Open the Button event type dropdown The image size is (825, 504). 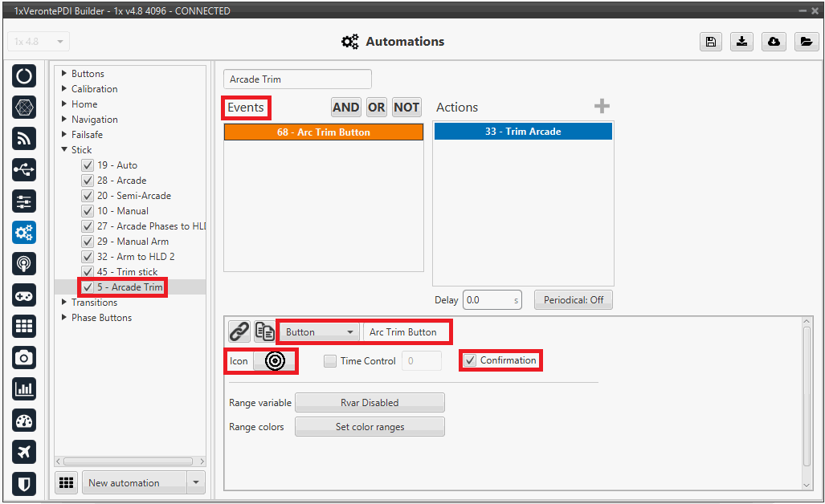click(x=320, y=332)
